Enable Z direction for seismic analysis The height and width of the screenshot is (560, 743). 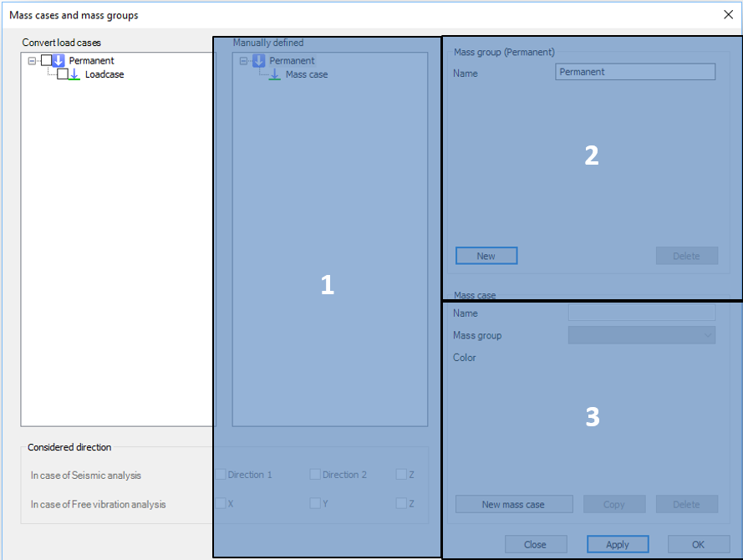tap(401, 474)
